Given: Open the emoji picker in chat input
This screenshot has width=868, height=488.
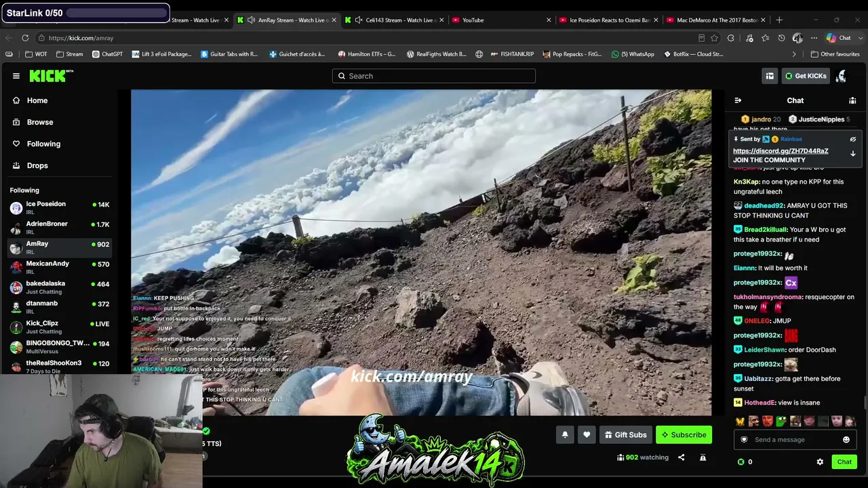Looking at the screenshot, I should [846, 440].
